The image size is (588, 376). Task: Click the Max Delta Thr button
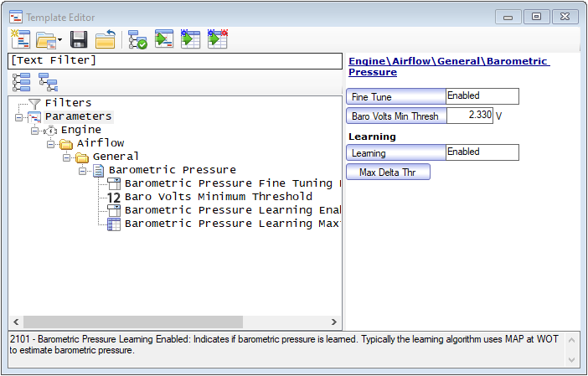pos(388,173)
